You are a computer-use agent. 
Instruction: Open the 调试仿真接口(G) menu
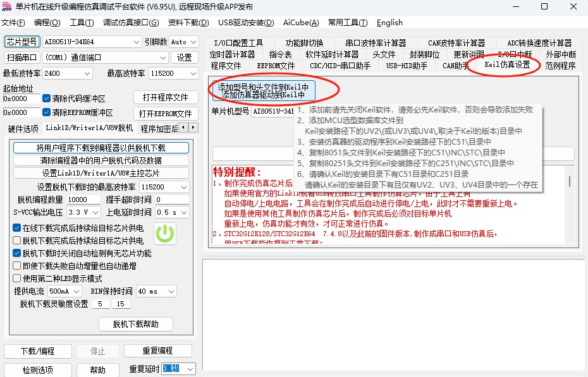point(131,23)
